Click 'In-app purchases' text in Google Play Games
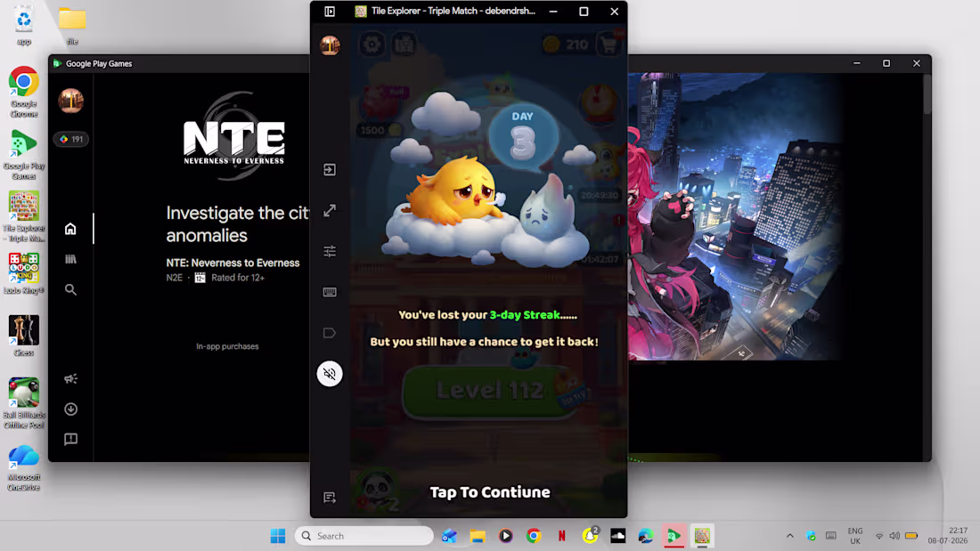Viewport: 980px width, 551px height. [227, 346]
